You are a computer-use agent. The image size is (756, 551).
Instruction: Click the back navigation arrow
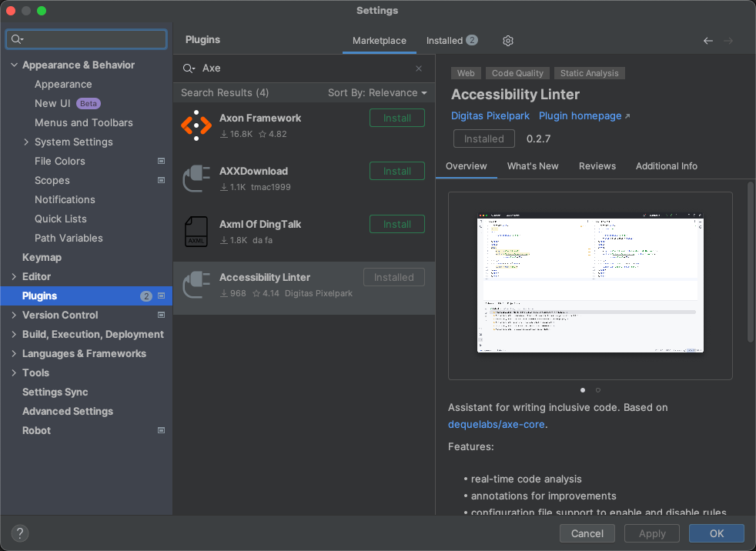point(707,40)
